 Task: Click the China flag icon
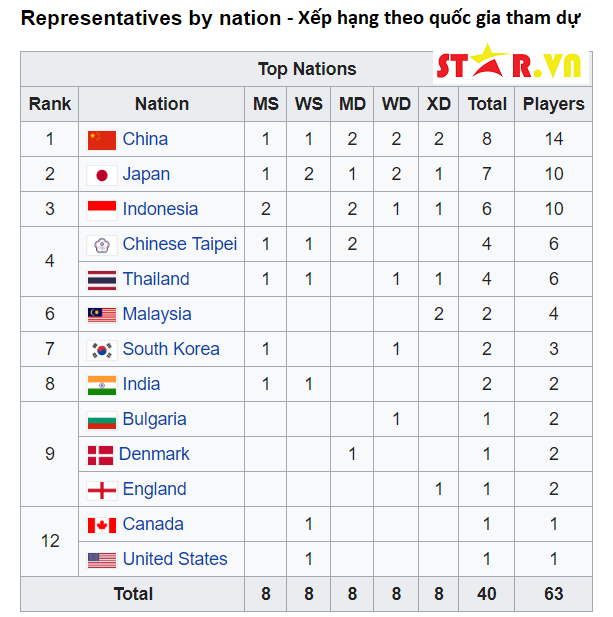(101, 139)
